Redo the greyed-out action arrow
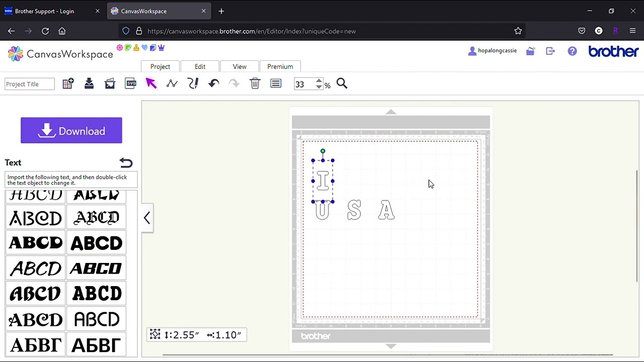This screenshot has width=644, height=362. click(x=234, y=83)
